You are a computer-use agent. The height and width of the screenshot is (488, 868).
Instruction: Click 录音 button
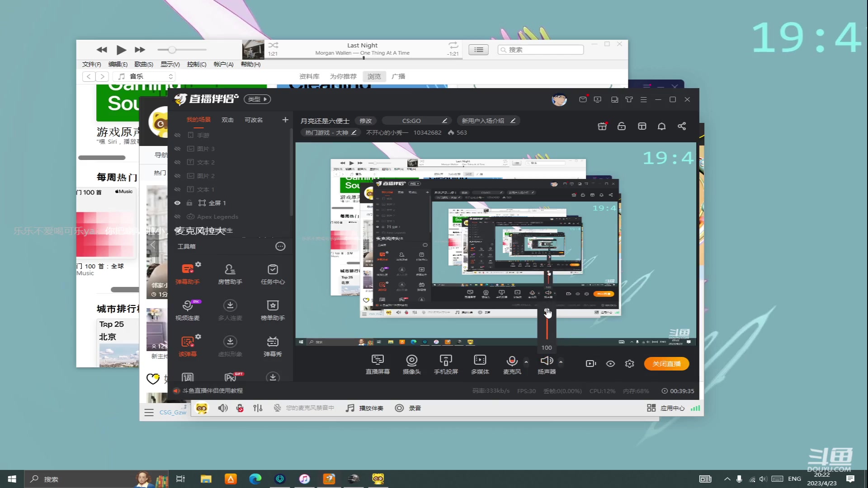tap(408, 408)
